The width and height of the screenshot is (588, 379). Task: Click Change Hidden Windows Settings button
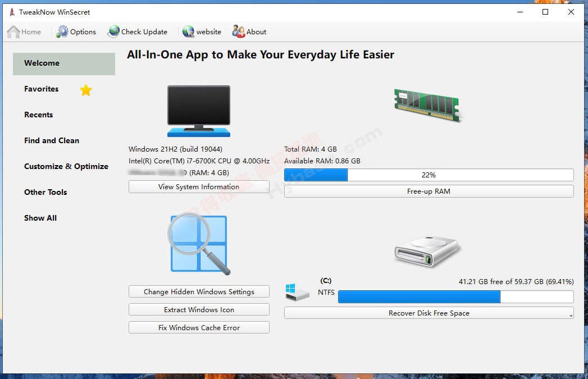[199, 291]
